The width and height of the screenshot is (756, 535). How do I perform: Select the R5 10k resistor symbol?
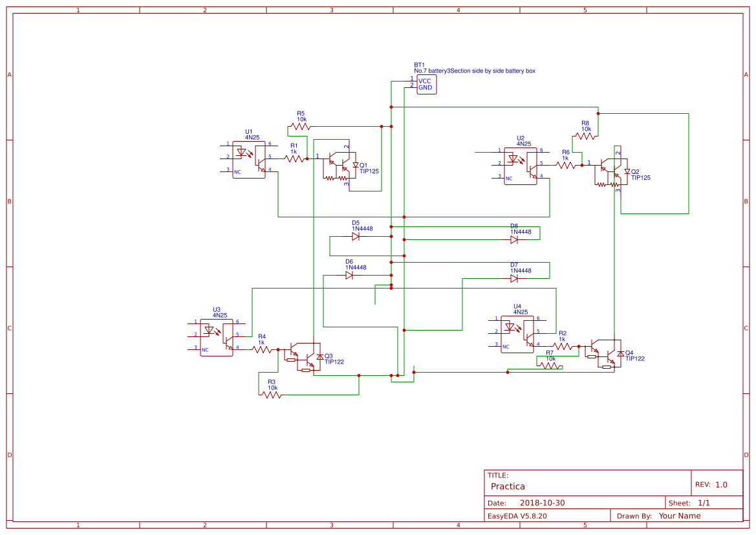(300, 125)
